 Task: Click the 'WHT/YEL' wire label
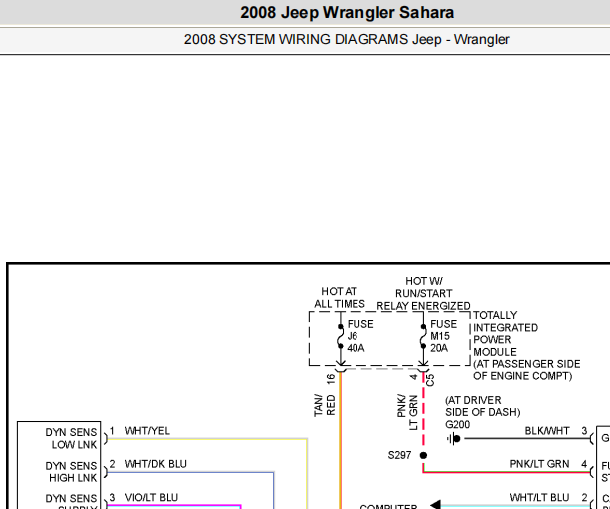point(147,431)
